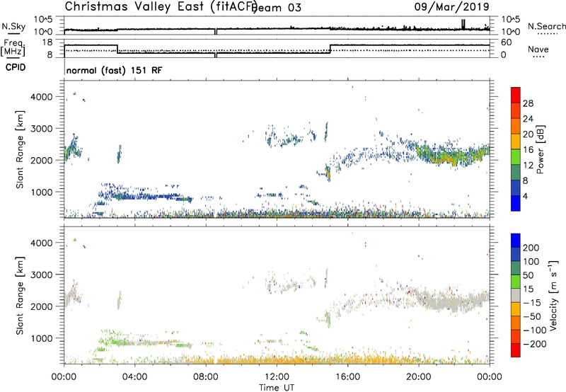Click the '4' tick on power colorbar

click(525, 196)
